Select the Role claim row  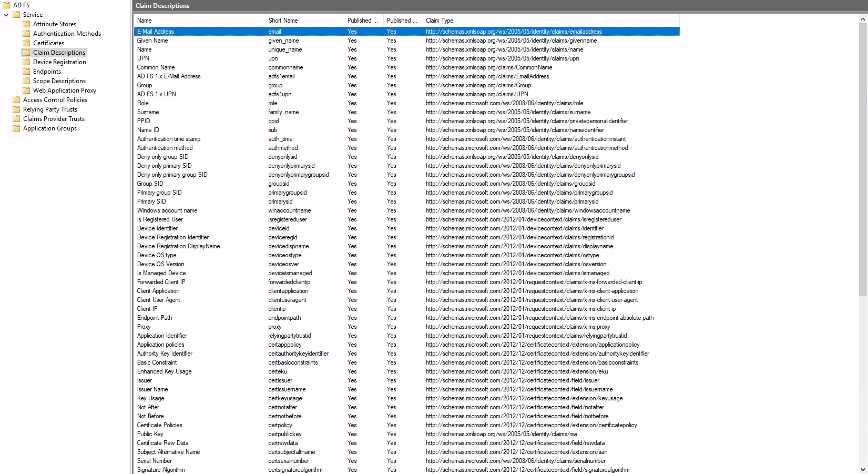pyautogui.click(x=406, y=103)
